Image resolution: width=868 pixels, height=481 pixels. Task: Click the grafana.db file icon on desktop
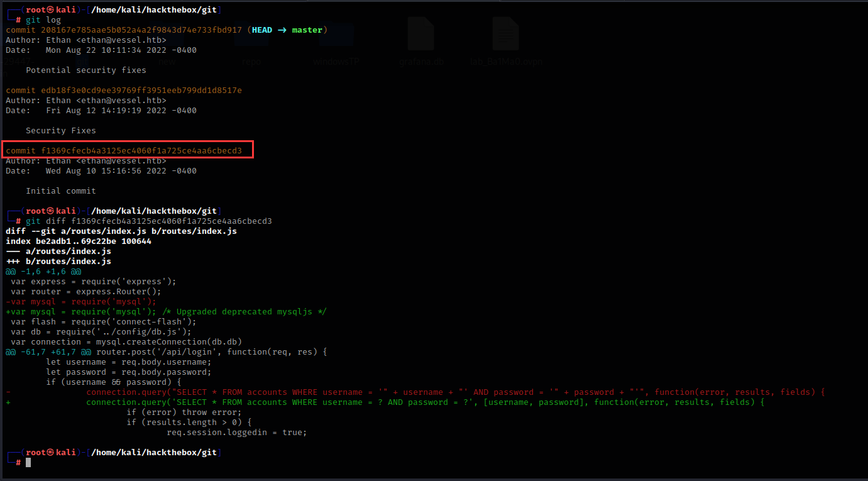click(420, 33)
